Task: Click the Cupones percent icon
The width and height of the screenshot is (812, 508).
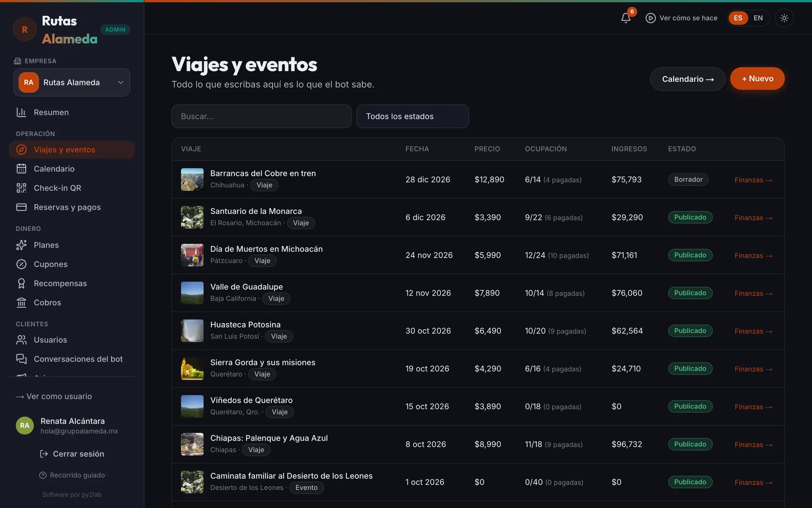Action: tap(21, 264)
